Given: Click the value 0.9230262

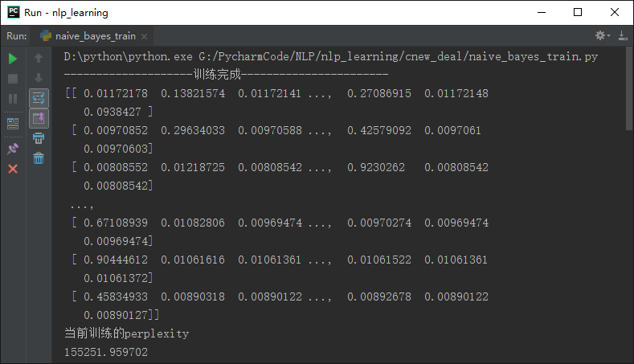Looking at the screenshot, I should [x=376, y=167].
